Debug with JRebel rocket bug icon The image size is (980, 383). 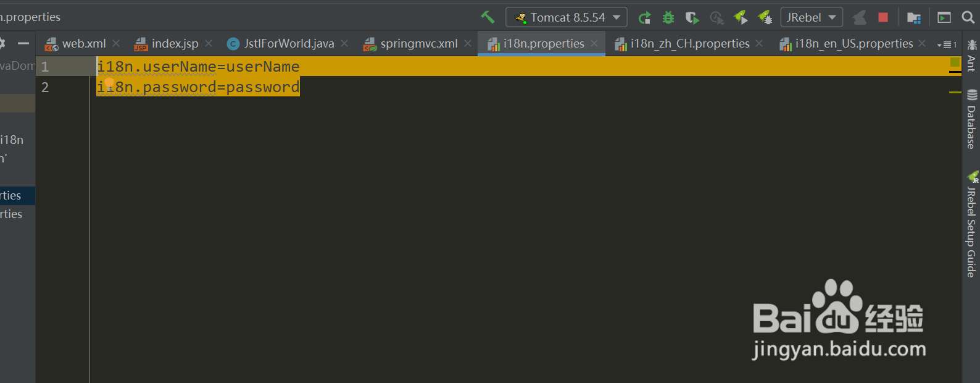pyautogui.click(x=765, y=17)
